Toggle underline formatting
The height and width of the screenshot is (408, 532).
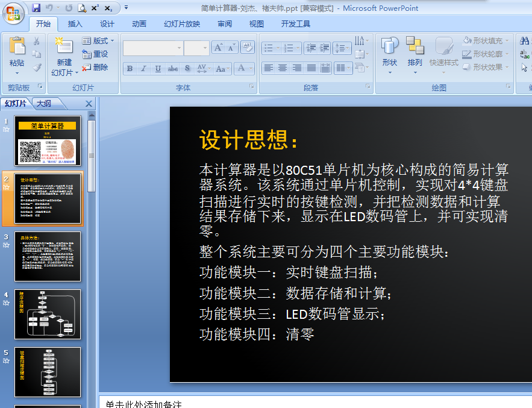click(158, 69)
